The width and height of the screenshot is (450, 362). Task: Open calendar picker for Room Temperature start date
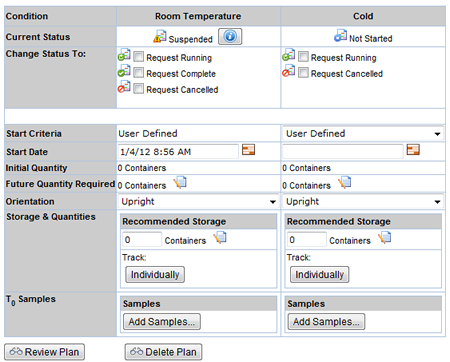point(248,150)
